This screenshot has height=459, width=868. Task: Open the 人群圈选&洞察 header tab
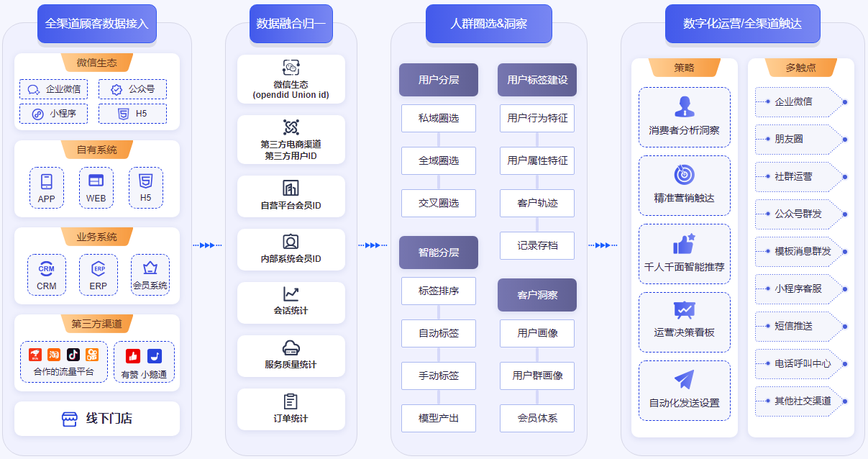click(x=488, y=24)
